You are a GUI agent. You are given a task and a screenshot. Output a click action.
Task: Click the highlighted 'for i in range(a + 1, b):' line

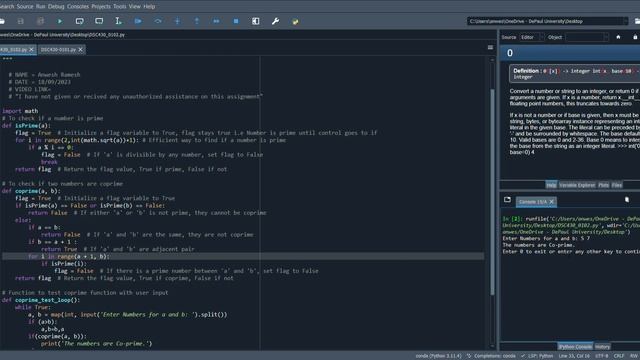(x=243, y=256)
